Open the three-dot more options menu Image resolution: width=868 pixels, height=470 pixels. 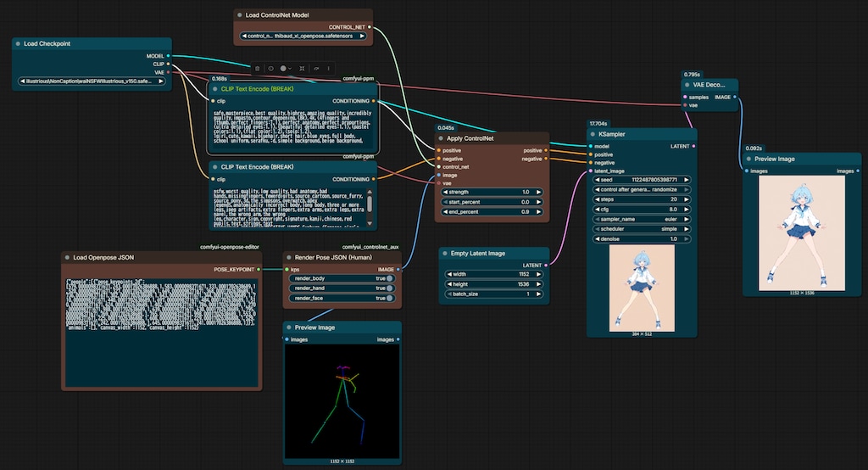[x=328, y=69]
